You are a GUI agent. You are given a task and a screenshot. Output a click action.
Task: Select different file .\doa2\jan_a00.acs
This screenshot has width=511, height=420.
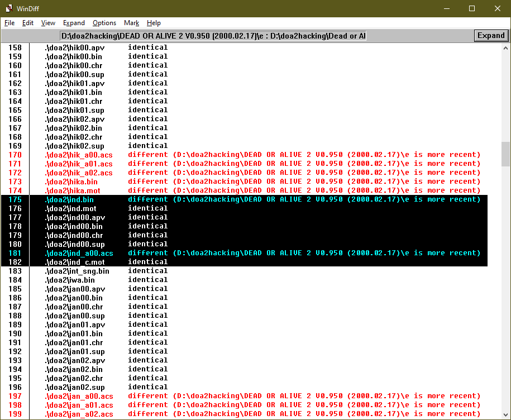[244, 396]
